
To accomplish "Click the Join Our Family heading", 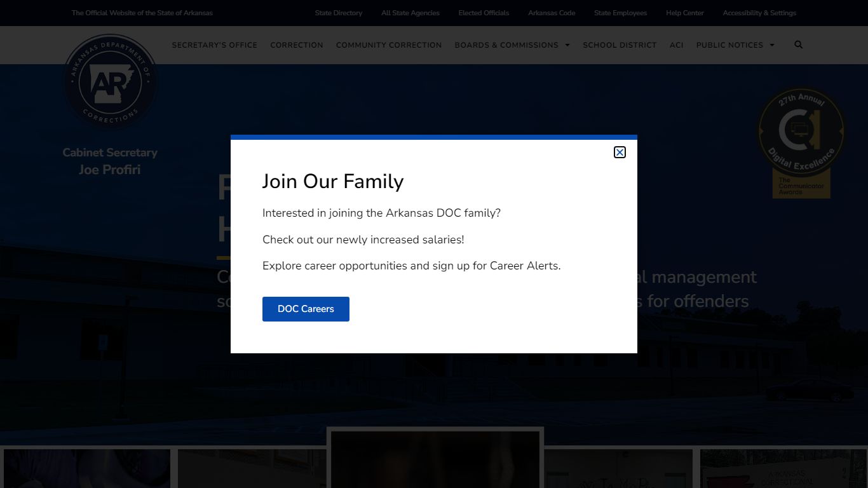I will (333, 181).
